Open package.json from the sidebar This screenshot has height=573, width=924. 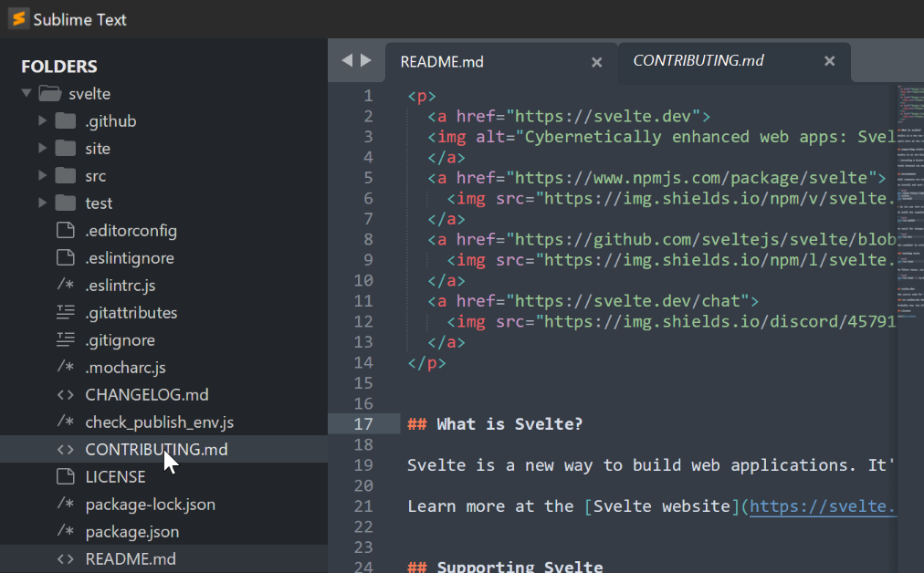tap(132, 531)
